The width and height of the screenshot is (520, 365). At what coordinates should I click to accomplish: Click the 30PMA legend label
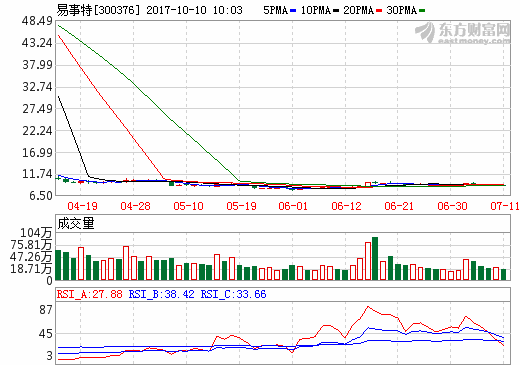coord(402,10)
